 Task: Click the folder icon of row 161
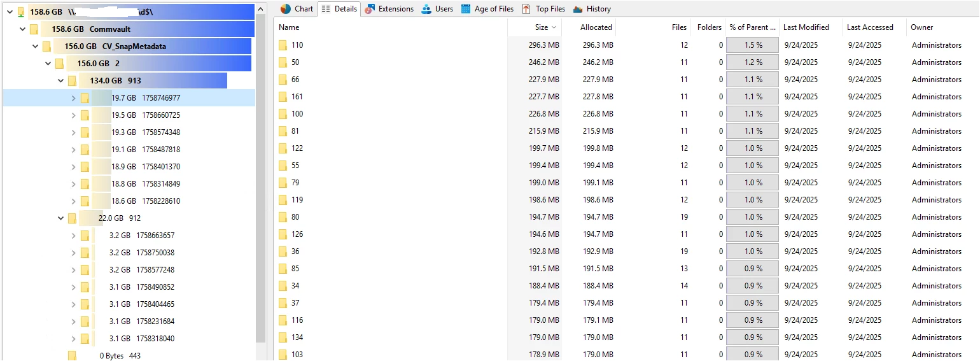[x=283, y=97]
